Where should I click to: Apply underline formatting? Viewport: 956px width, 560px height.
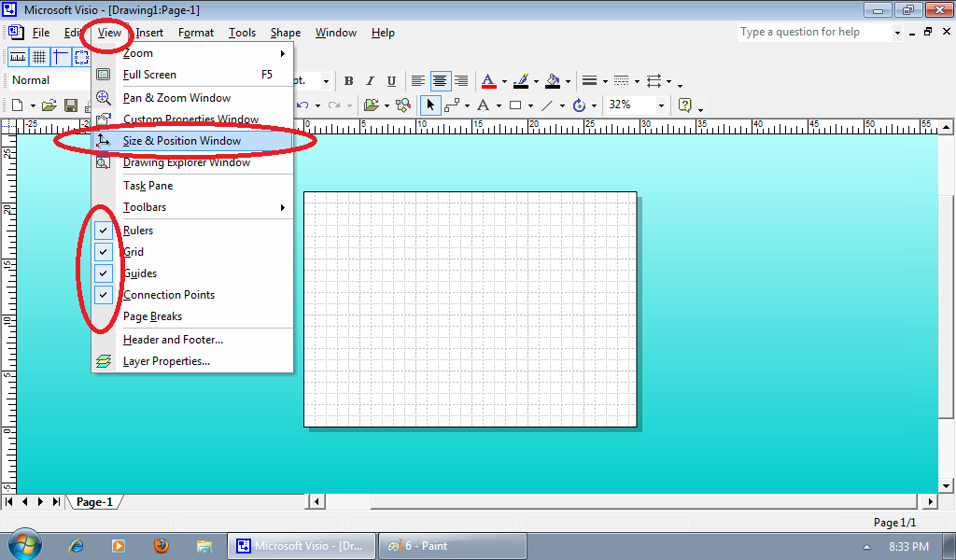(x=391, y=81)
